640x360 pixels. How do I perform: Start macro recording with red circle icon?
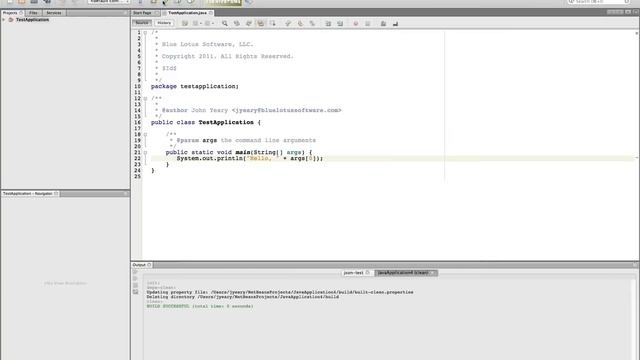click(356, 24)
